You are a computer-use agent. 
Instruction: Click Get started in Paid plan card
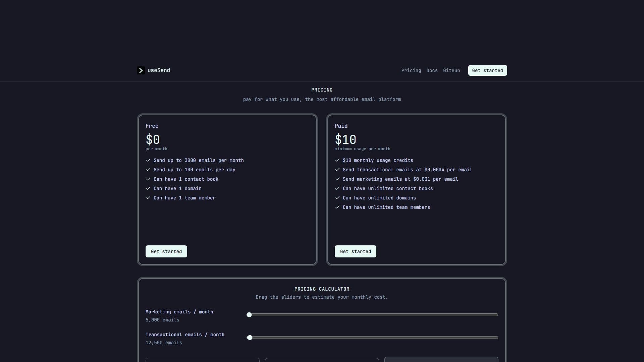point(356,251)
